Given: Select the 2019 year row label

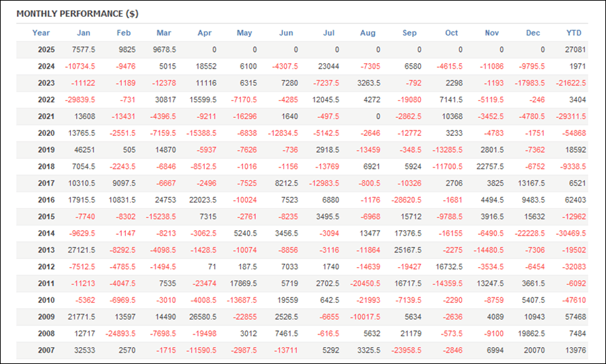Looking at the screenshot, I should (x=46, y=150).
